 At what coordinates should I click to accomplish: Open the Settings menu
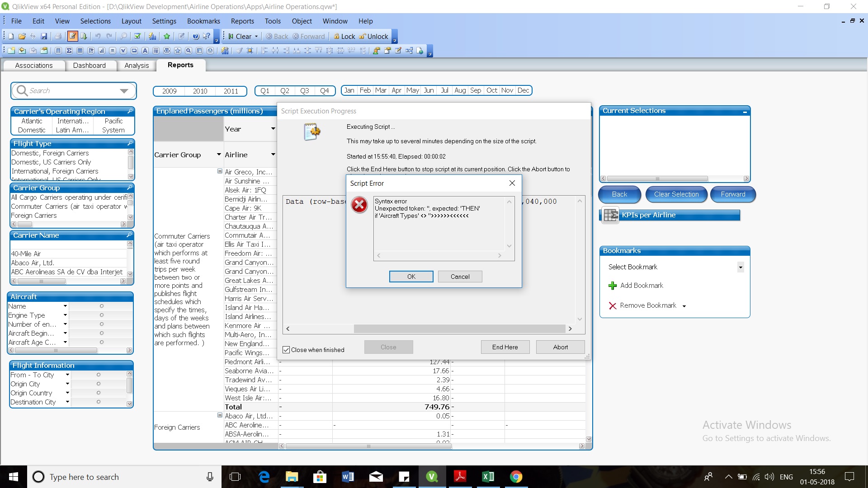coord(164,21)
